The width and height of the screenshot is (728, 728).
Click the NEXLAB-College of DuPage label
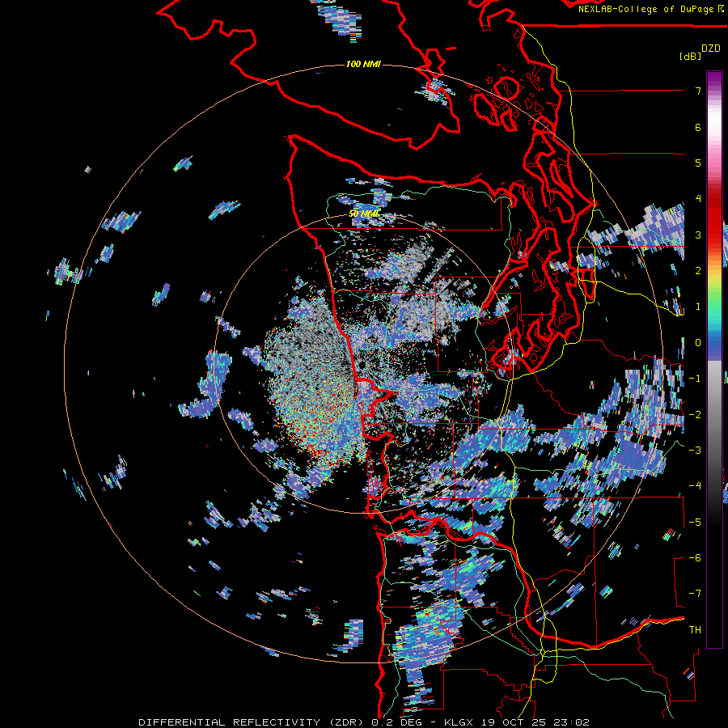coord(650,9)
